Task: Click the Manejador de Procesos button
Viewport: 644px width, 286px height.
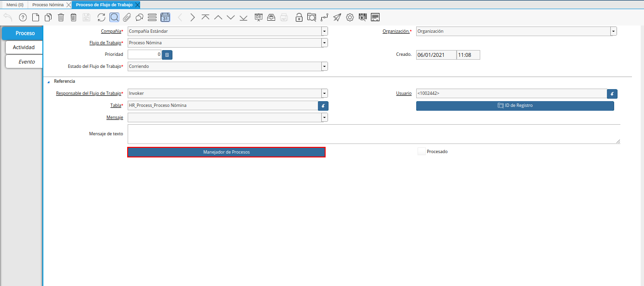Action: pyautogui.click(x=226, y=152)
